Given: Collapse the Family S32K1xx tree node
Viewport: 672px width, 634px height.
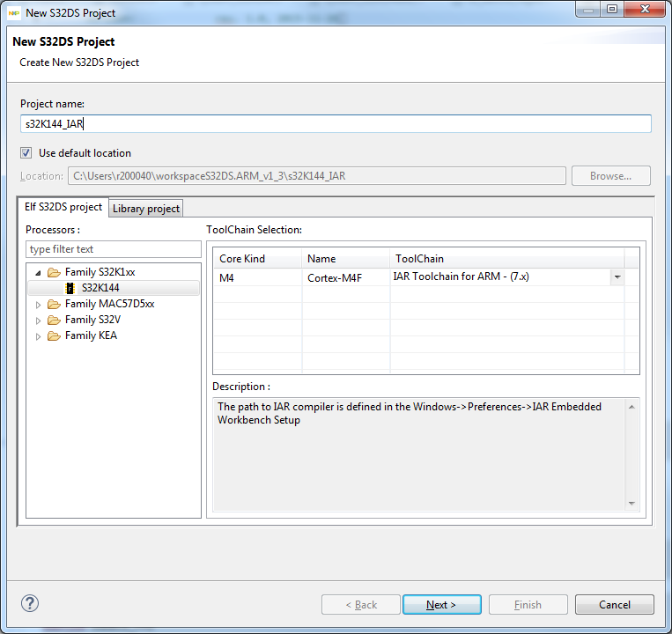Looking at the screenshot, I should [x=38, y=273].
